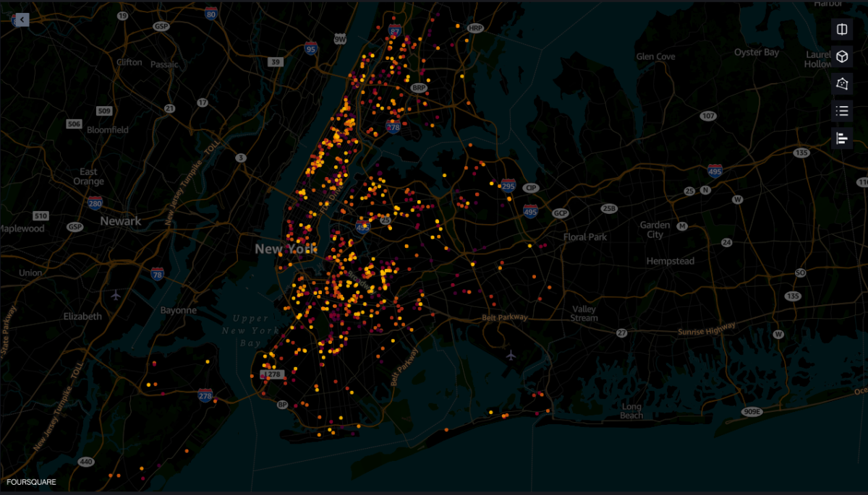Click the Garden City label
This screenshot has height=495, width=868.
[x=655, y=230]
